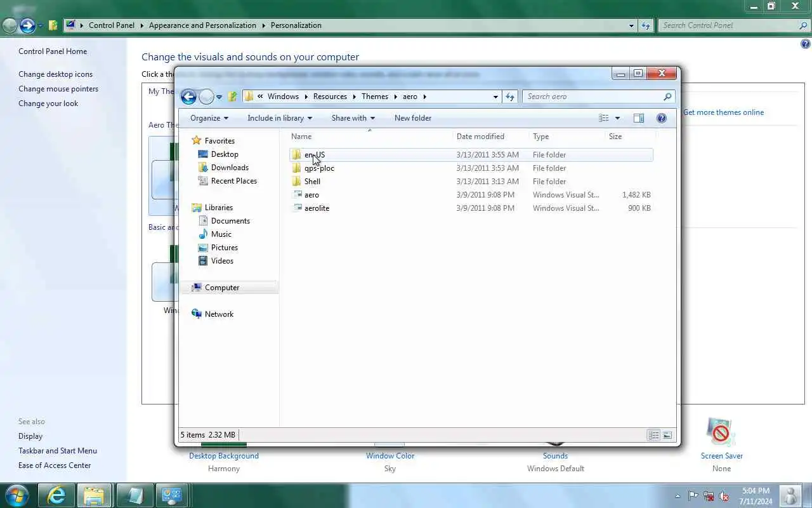Open the view options dropdown arrow
The image size is (812, 508).
click(x=617, y=118)
